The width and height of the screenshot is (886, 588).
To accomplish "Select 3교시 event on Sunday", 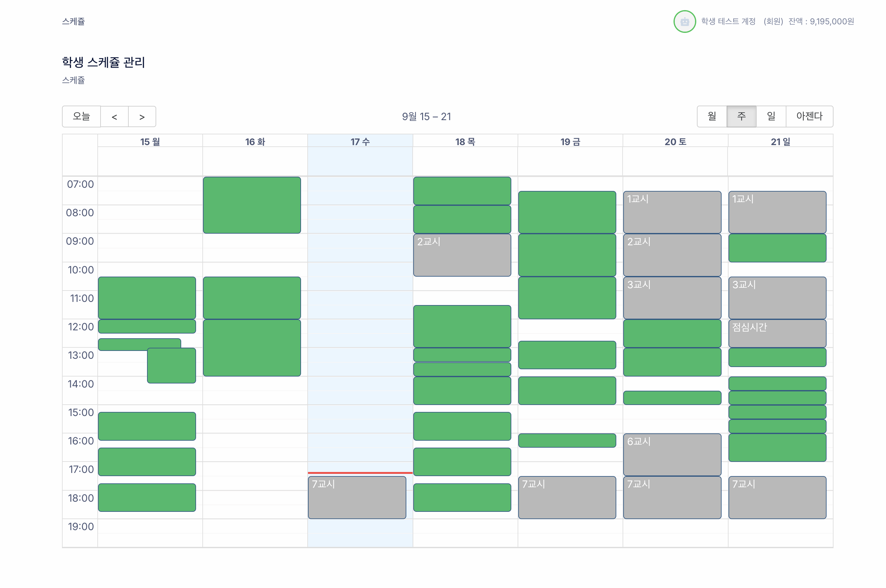I will pyautogui.click(x=777, y=298).
